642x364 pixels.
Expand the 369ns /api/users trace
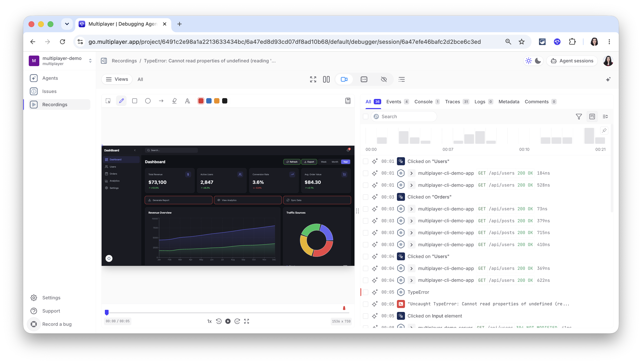[411, 268]
